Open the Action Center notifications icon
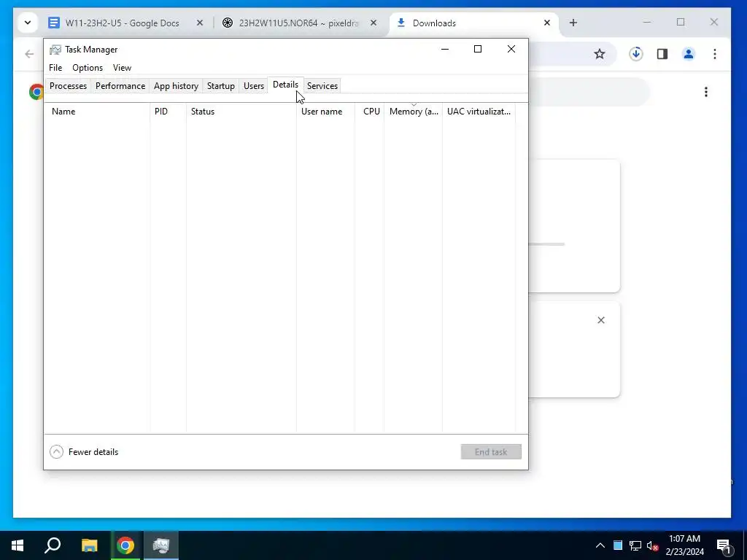Viewport: 747px width, 560px height. (x=724, y=545)
